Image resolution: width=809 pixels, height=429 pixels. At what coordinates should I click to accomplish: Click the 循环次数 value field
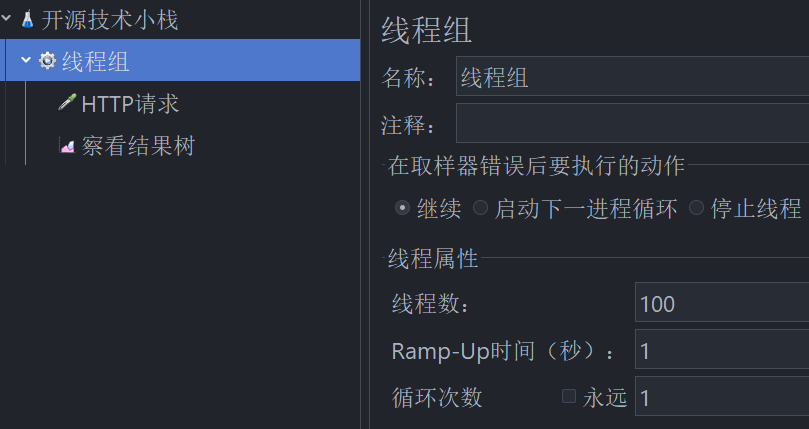pos(722,396)
